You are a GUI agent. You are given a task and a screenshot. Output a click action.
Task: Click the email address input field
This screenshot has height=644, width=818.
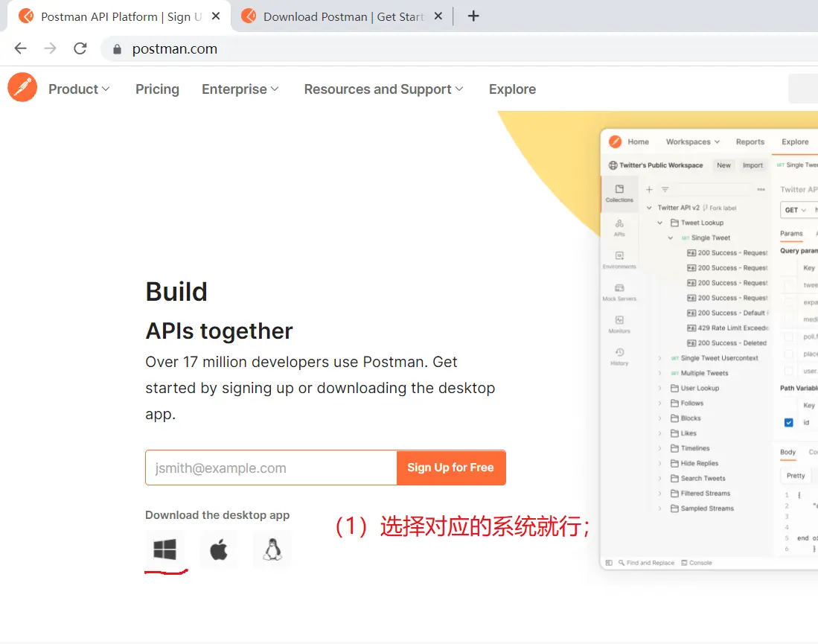[x=271, y=468]
